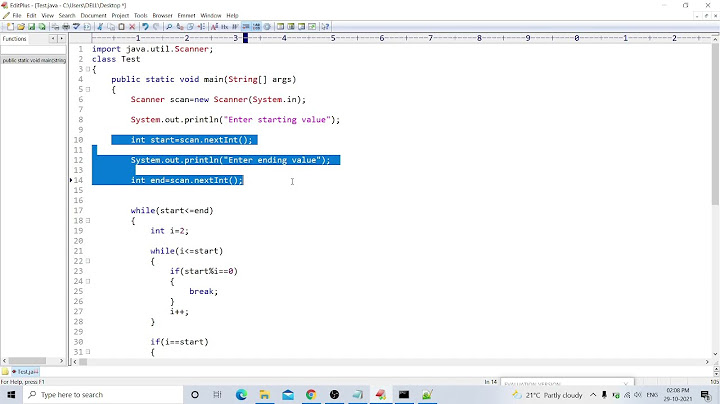Show hidden system tray icons chevron
This screenshot has width=720, height=404.
pos(593,395)
